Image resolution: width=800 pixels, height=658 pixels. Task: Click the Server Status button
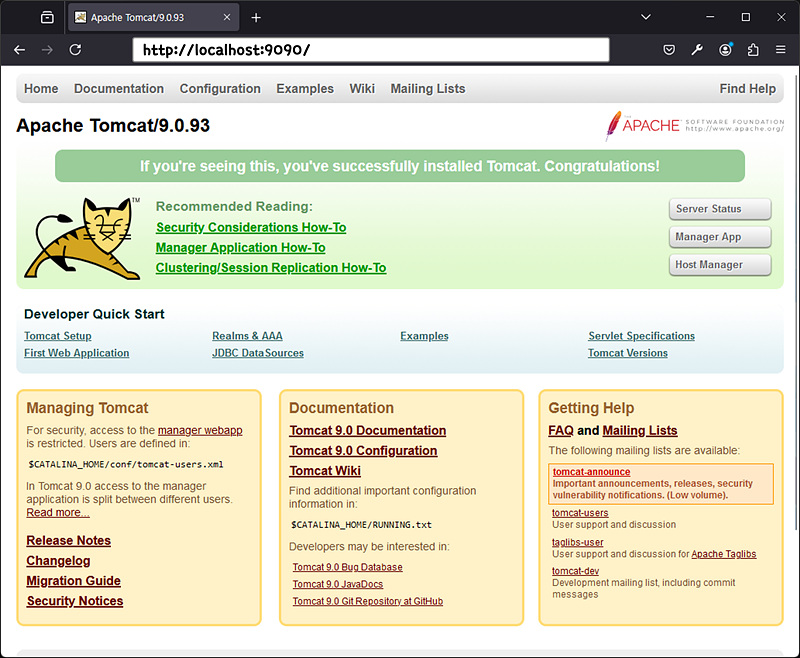[x=720, y=209]
